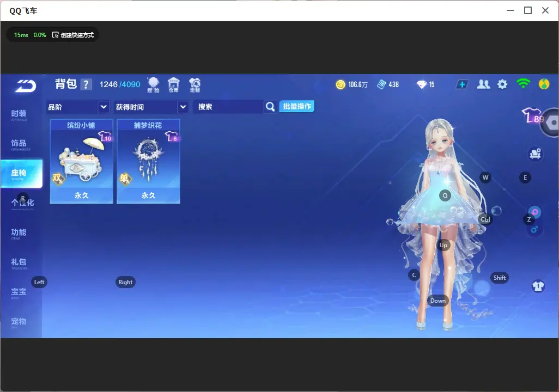Click the 0.0% packet loss readout
Screen dimensions: 559x392
click(x=40, y=35)
